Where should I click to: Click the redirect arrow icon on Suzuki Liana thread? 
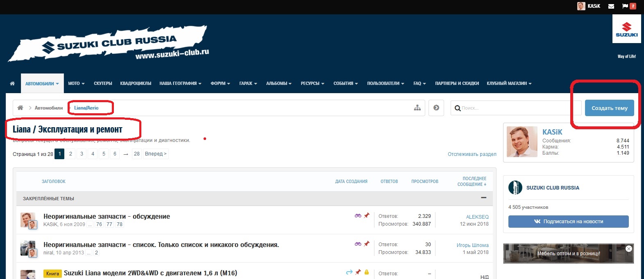[349, 272]
